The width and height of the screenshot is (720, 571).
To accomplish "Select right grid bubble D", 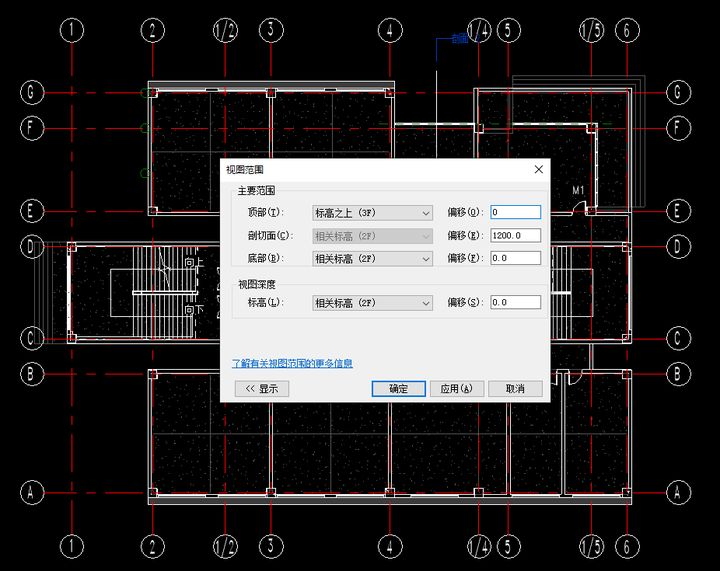I will pos(678,247).
